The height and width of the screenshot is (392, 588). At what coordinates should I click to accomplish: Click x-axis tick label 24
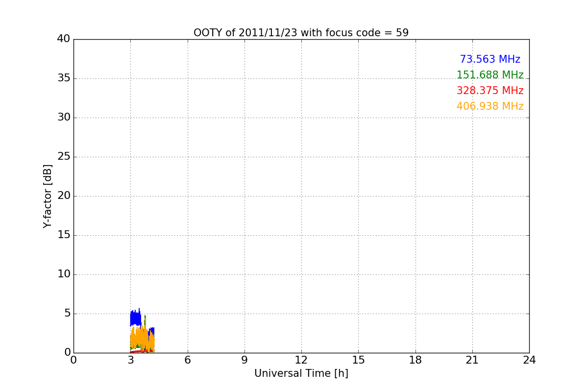click(529, 360)
